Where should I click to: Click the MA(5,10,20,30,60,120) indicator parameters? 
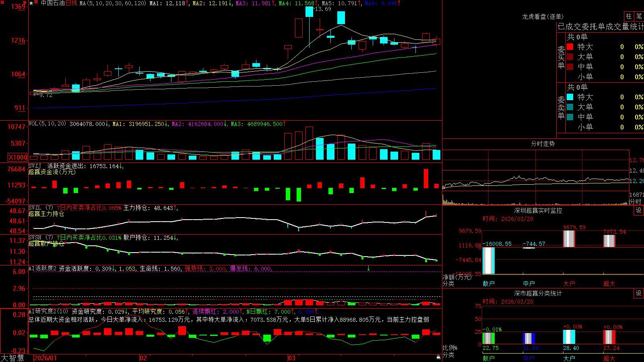pos(113,3)
